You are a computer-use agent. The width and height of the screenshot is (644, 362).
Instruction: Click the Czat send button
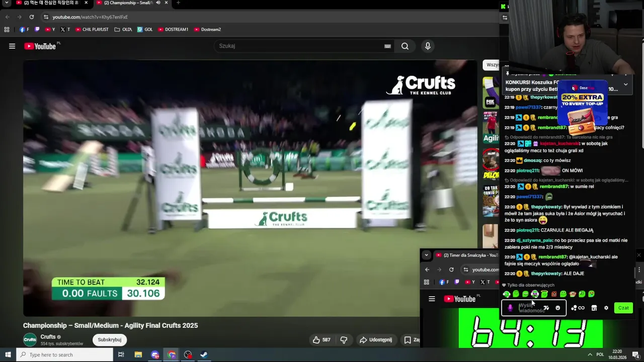click(623, 308)
